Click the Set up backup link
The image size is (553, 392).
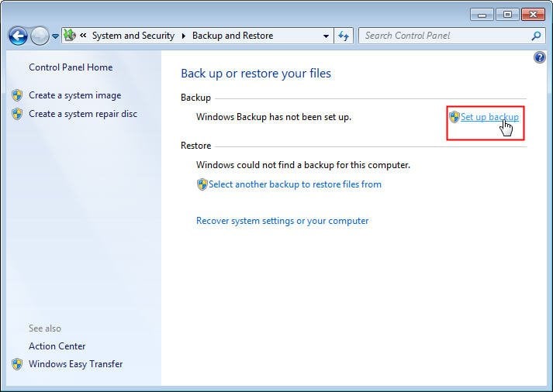tap(489, 117)
